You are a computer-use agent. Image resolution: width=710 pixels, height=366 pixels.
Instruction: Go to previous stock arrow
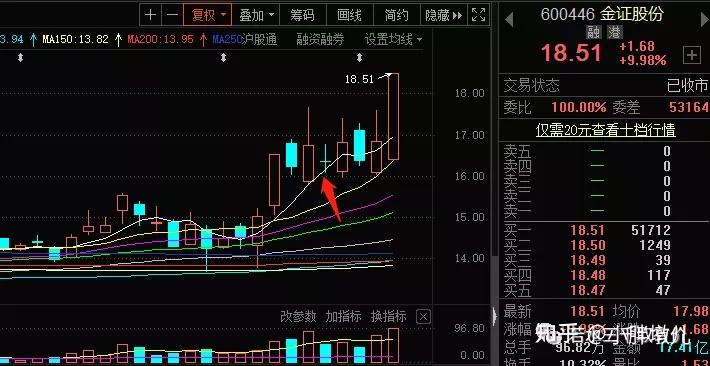509,19
